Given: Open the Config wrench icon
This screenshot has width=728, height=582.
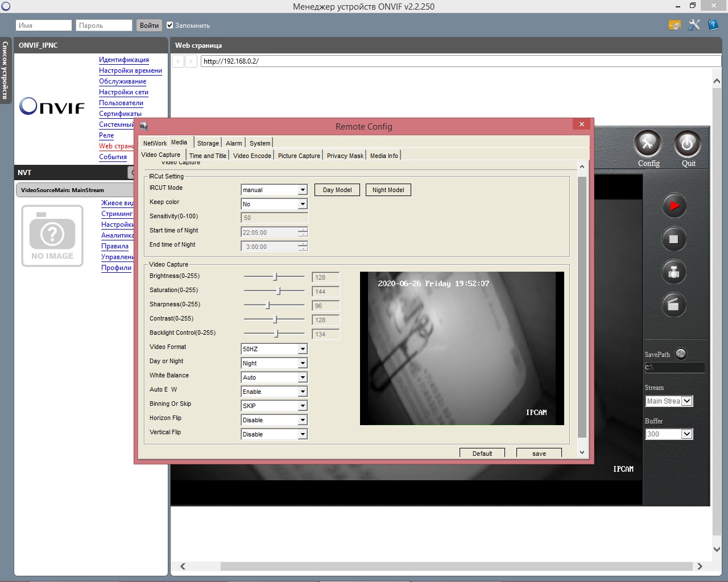Looking at the screenshot, I should point(648,144).
